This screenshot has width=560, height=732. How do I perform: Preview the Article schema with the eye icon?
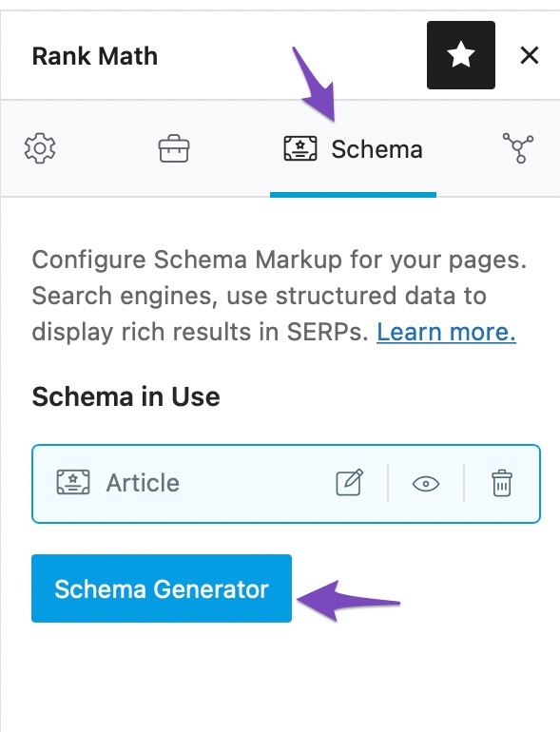(426, 484)
